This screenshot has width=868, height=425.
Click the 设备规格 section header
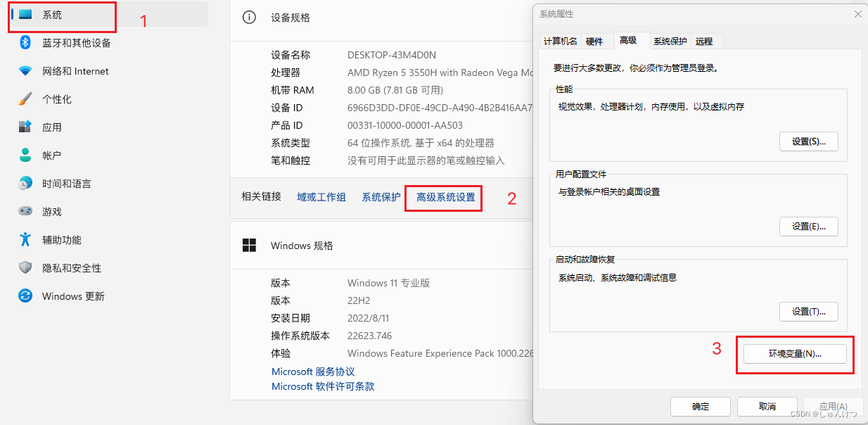[x=291, y=18]
